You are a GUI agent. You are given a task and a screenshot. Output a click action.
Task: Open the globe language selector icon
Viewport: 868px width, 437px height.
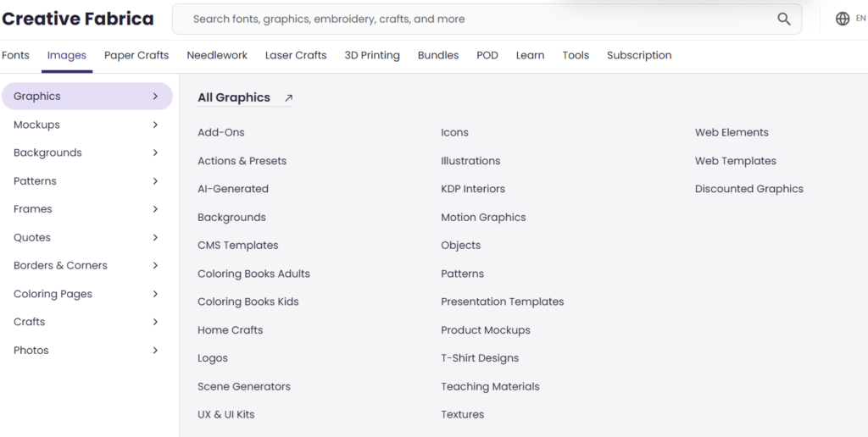(843, 19)
